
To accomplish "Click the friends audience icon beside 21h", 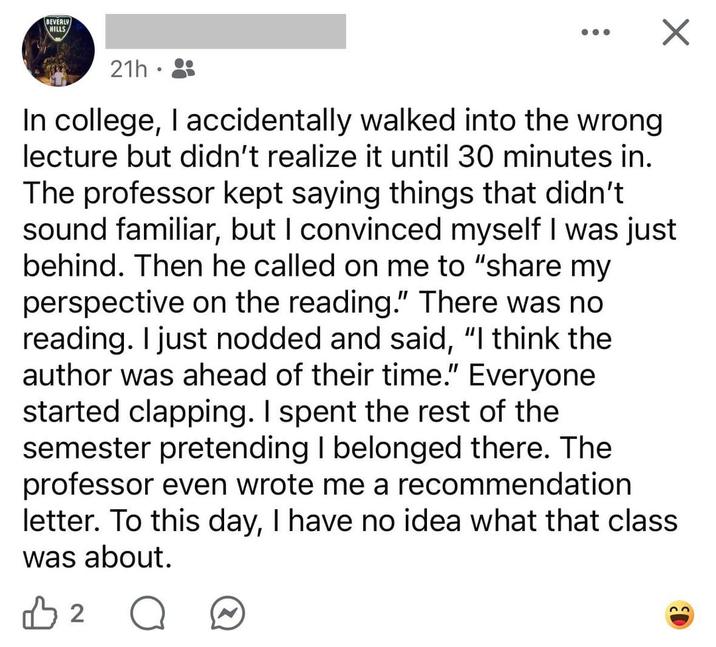I will (183, 69).
